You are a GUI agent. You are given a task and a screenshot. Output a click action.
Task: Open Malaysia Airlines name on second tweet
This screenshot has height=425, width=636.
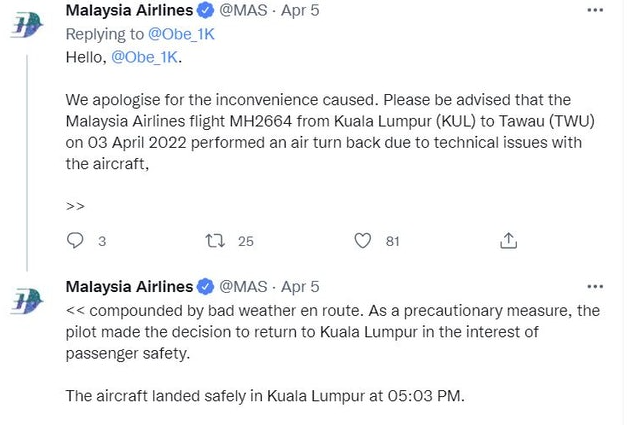coord(129,287)
